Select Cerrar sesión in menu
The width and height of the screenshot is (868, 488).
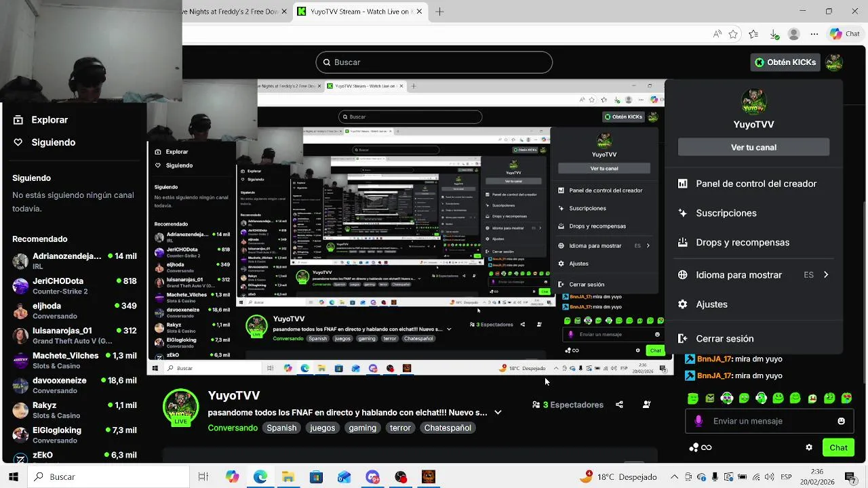pyautogui.click(x=753, y=338)
